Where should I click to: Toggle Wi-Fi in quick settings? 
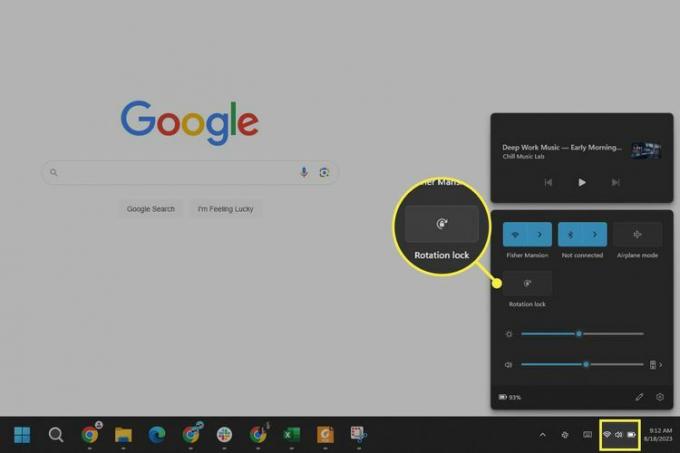(x=515, y=235)
